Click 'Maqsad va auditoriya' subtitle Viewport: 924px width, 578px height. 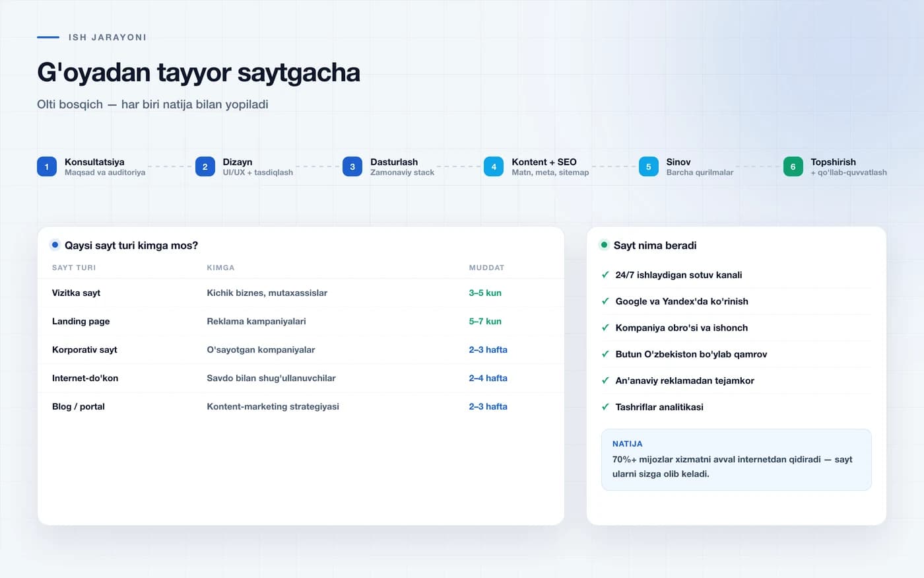[x=105, y=172]
